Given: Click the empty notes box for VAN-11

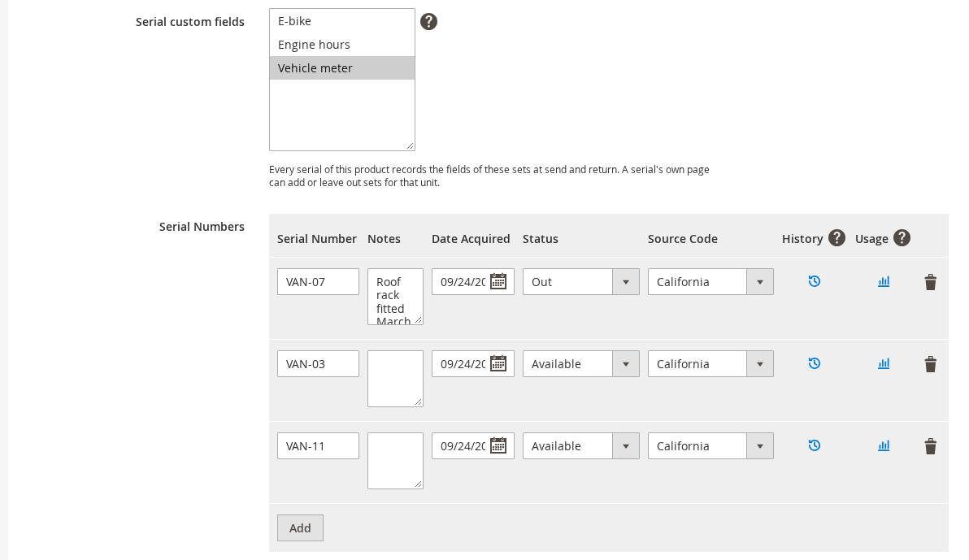Looking at the screenshot, I should coord(396,461).
